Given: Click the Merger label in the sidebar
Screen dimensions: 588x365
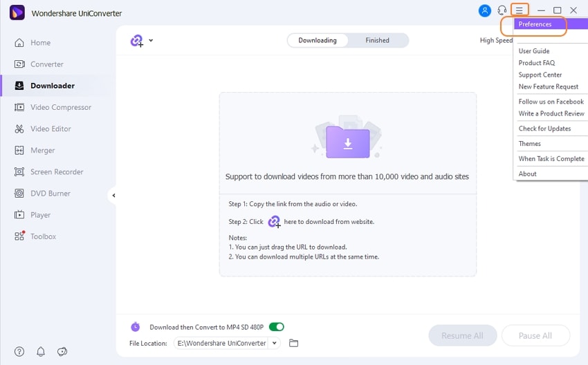Looking at the screenshot, I should 43,150.
